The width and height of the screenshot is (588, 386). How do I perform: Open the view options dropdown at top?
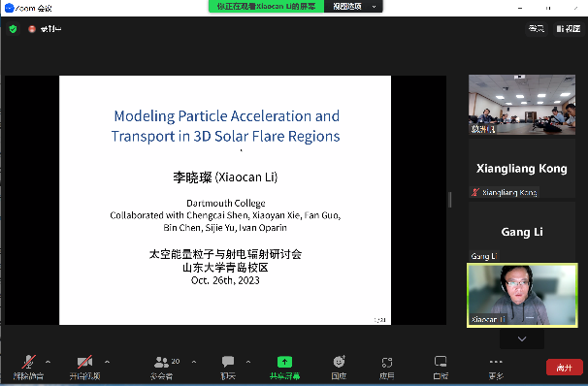353,7
